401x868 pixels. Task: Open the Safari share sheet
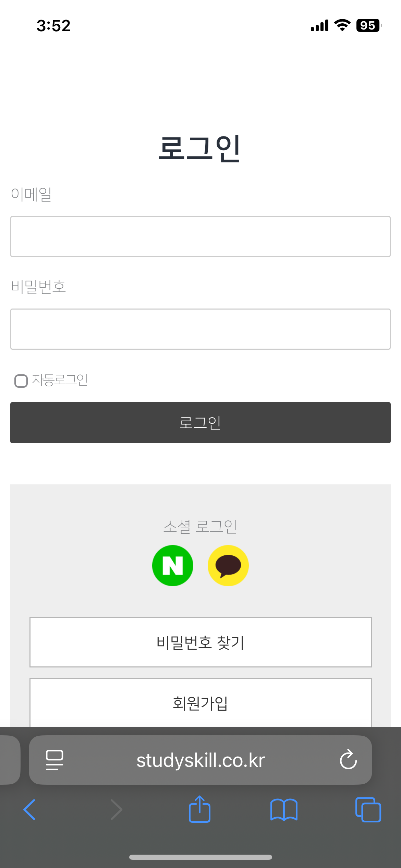tap(199, 810)
